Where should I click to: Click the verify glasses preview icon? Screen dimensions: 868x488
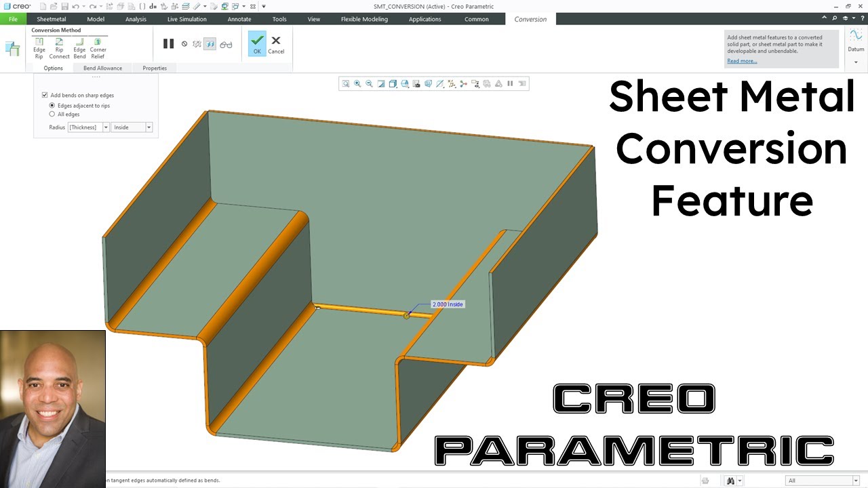[226, 45]
